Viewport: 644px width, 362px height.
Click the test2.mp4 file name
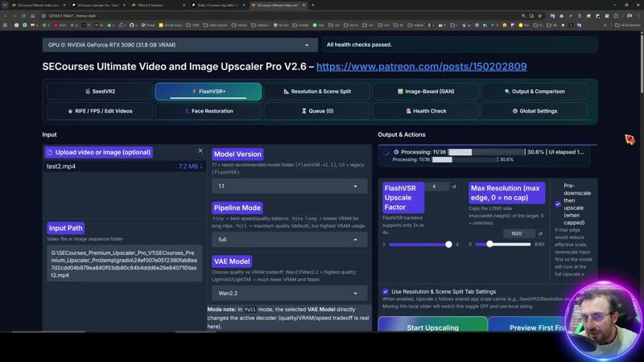[x=61, y=167]
